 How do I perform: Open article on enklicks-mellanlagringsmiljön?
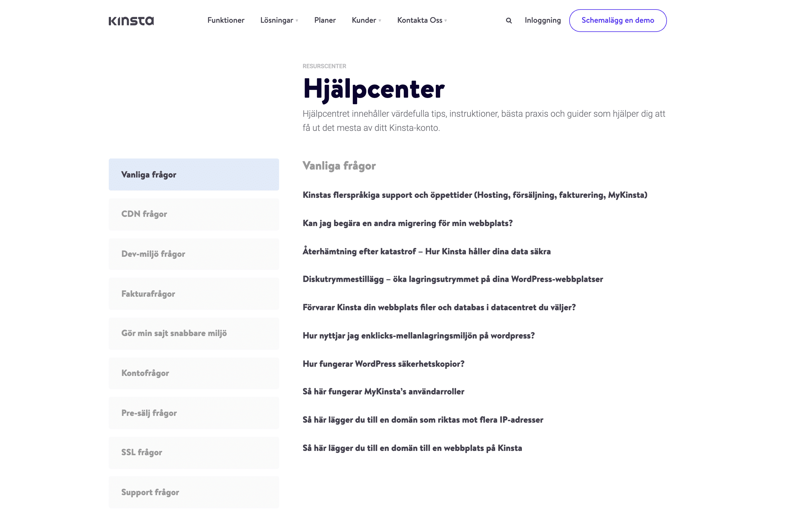point(419,335)
